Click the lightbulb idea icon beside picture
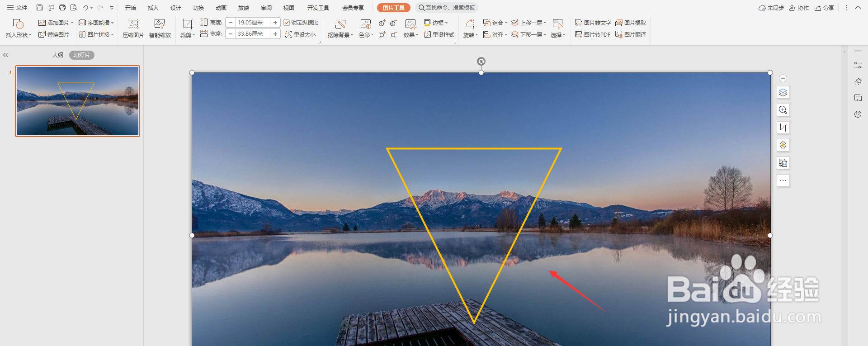This screenshot has width=868, height=346. [783, 145]
